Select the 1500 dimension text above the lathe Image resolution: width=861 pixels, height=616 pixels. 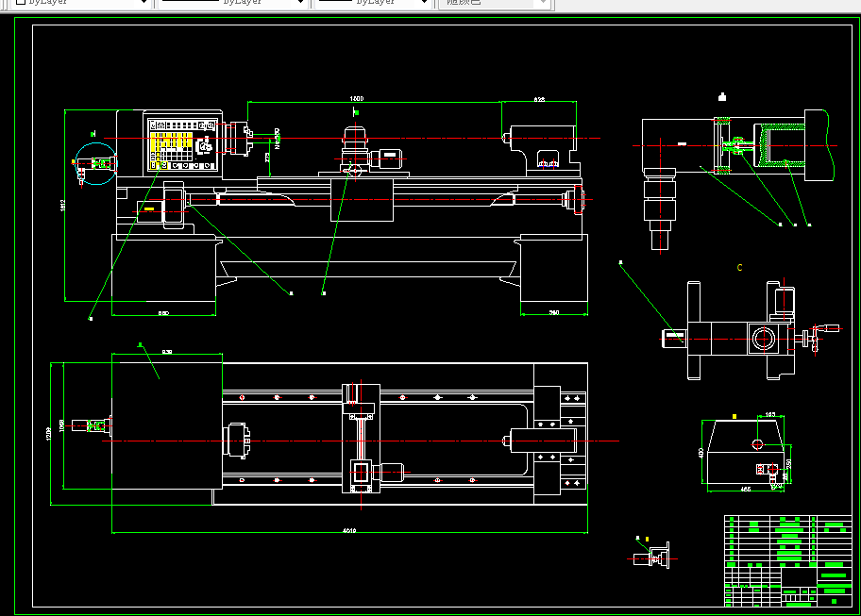click(x=356, y=99)
